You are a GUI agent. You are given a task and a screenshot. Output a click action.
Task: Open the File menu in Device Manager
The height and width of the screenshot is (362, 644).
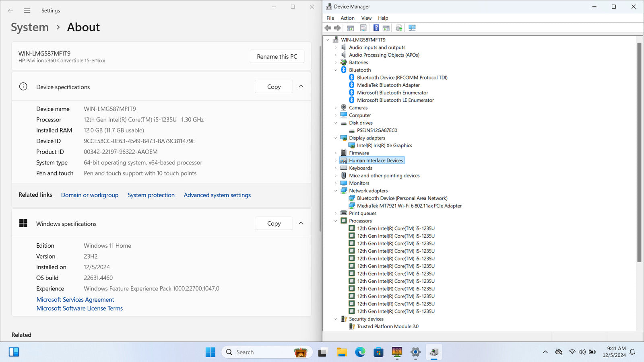point(330,18)
